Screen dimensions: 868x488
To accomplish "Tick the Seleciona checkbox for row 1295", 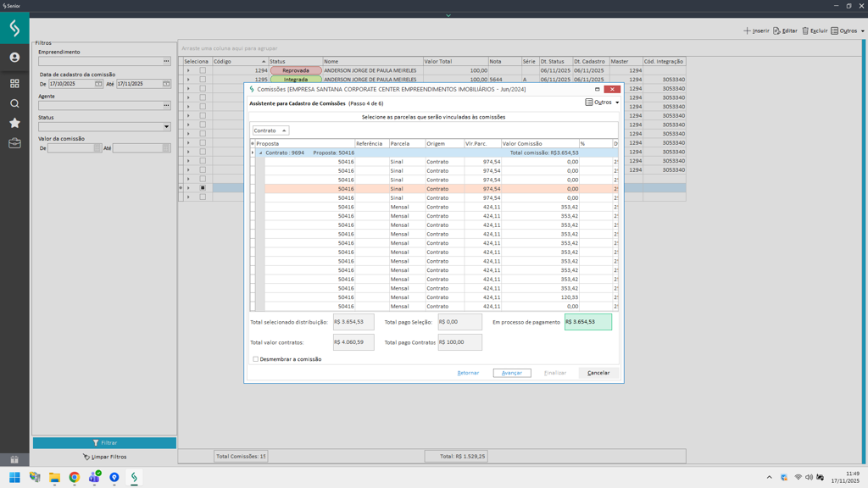I will click(x=203, y=80).
